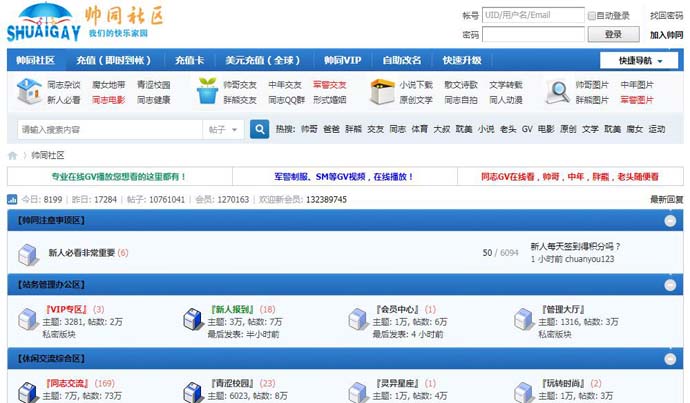Click the search keyword input field
Screen dimensions: 690x403
pyautogui.click(x=110, y=130)
